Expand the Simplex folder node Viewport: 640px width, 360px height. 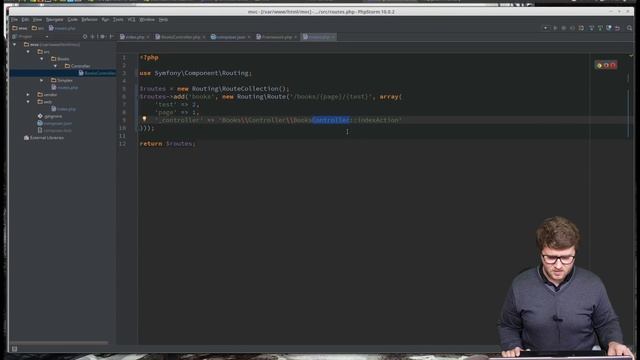42,80
